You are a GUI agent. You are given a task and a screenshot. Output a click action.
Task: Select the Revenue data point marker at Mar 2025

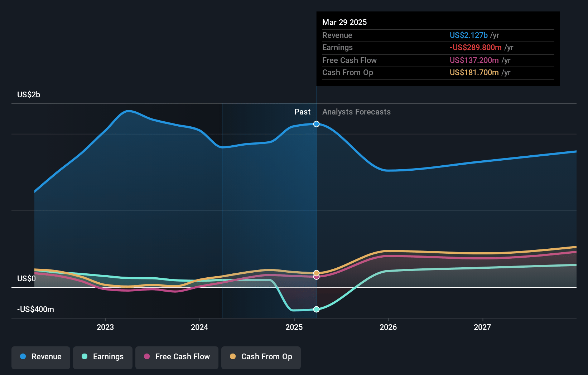click(317, 124)
